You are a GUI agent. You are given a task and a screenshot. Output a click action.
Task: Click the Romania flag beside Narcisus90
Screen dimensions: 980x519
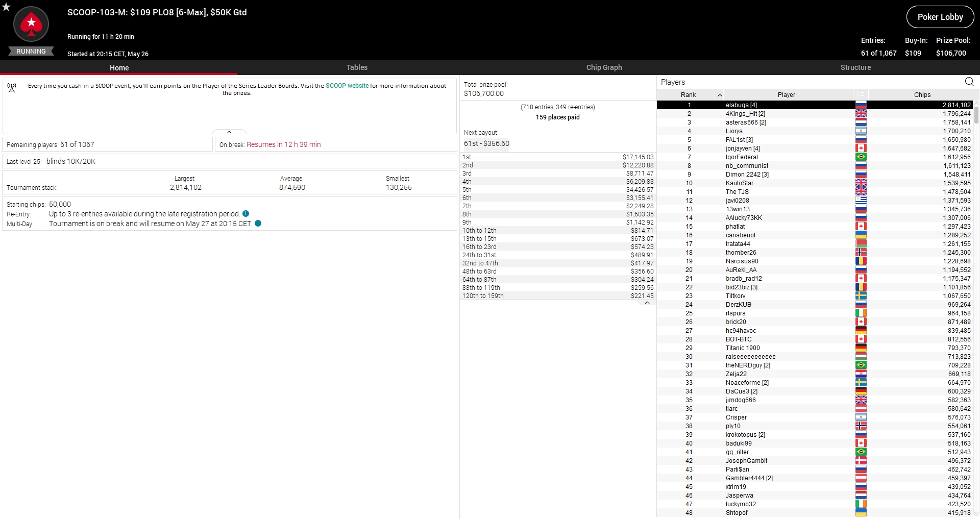point(861,261)
